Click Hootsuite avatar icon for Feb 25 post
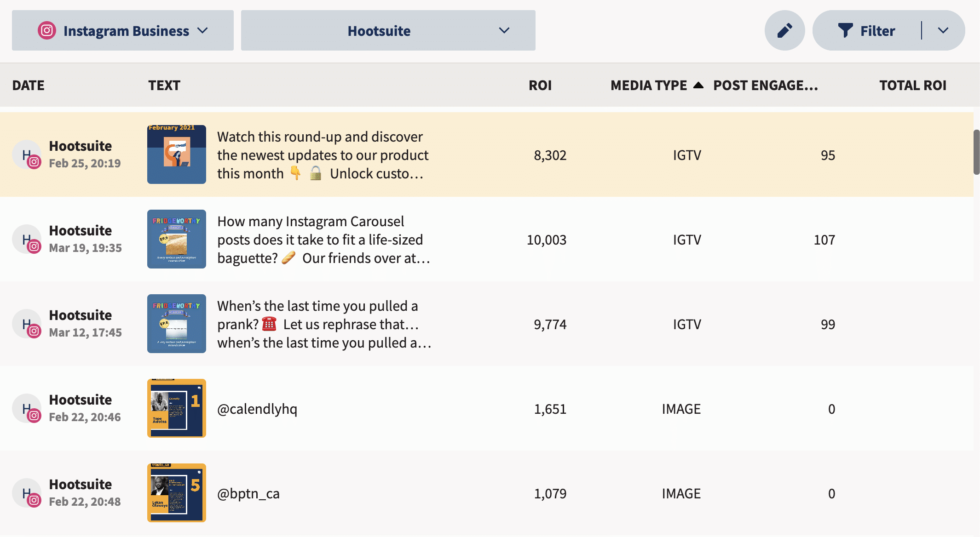Screen dimensions: 980x537 pyautogui.click(x=27, y=154)
